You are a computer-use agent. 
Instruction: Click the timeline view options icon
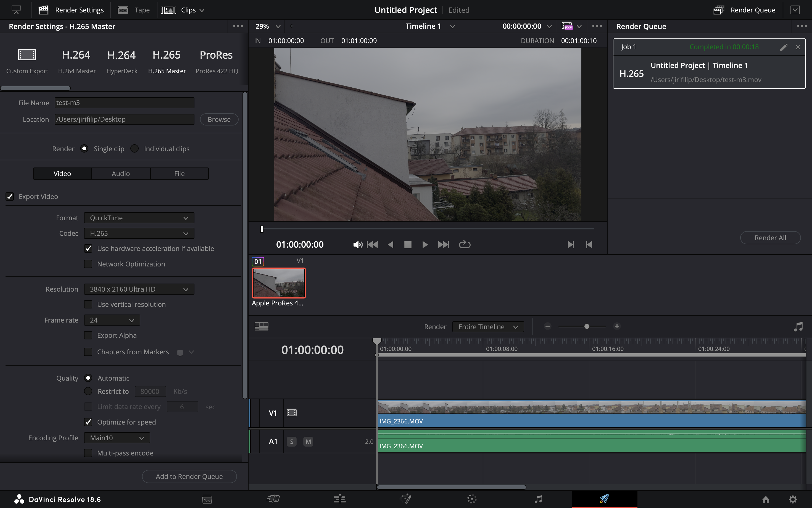click(x=261, y=326)
